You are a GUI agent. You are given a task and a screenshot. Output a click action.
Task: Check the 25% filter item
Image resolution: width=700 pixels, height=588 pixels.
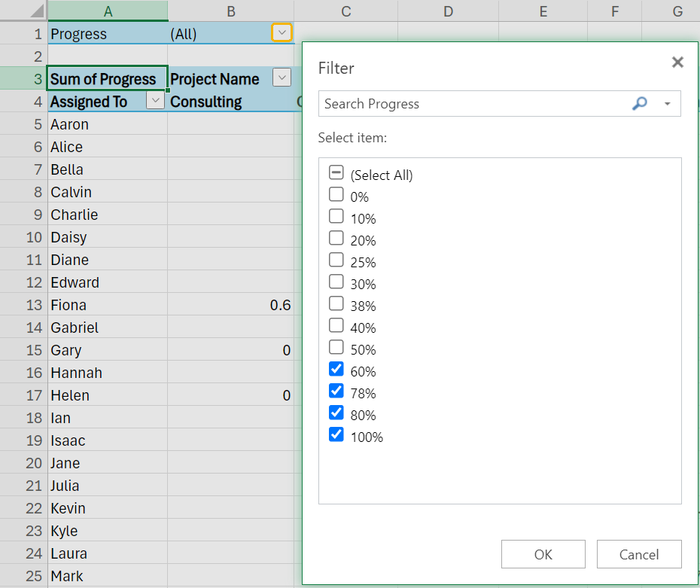336,260
